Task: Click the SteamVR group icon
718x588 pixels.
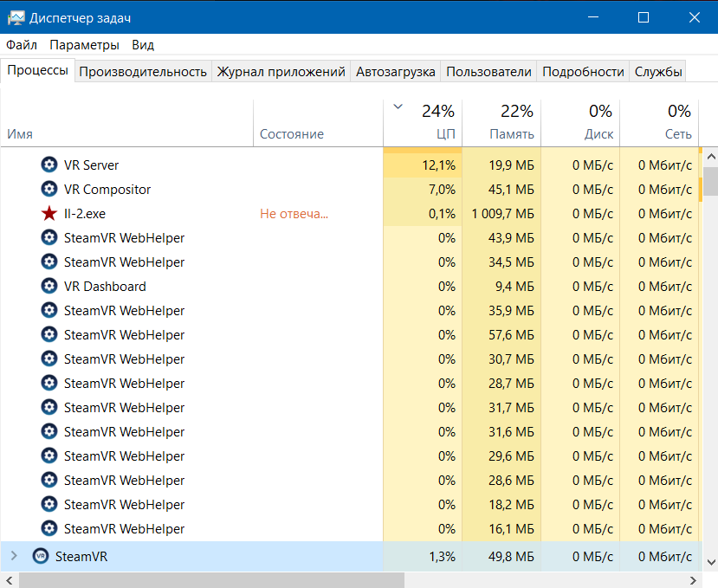Action: tap(40, 556)
